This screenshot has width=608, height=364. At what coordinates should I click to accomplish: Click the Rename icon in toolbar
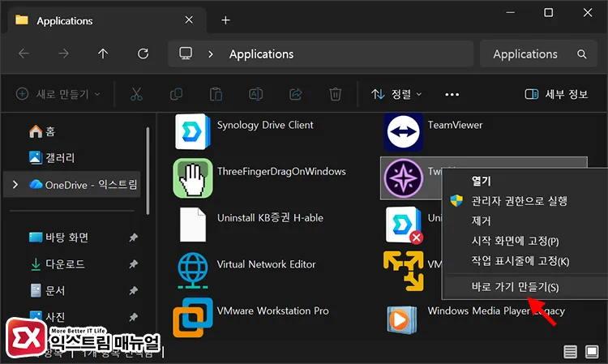pyautogui.click(x=256, y=94)
